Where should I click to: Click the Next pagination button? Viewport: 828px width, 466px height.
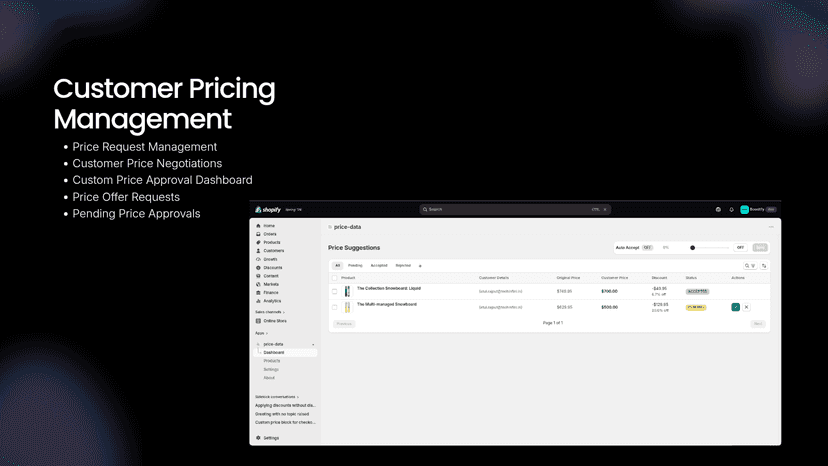pyautogui.click(x=758, y=324)
